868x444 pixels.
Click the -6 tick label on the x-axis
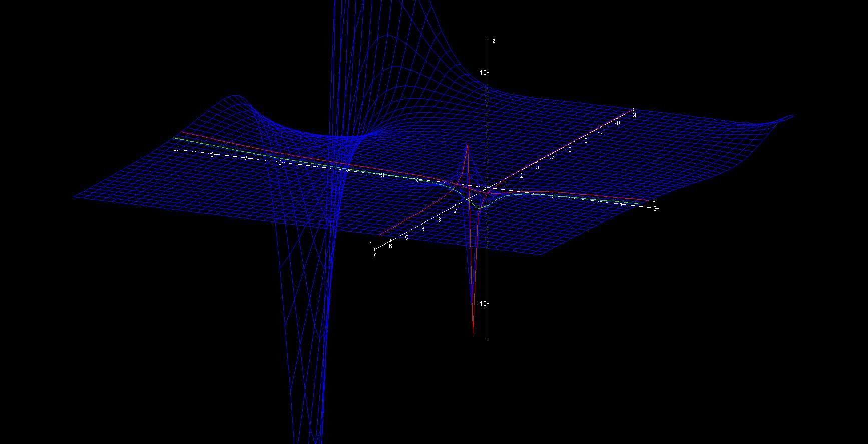(585, 141)
